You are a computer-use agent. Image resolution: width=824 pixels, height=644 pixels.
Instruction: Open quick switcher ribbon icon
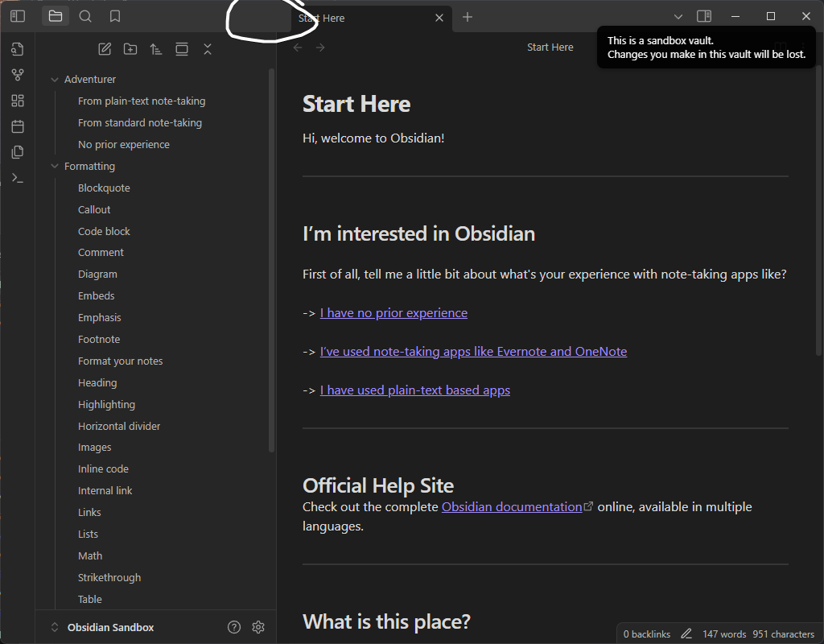pos(18,49)
